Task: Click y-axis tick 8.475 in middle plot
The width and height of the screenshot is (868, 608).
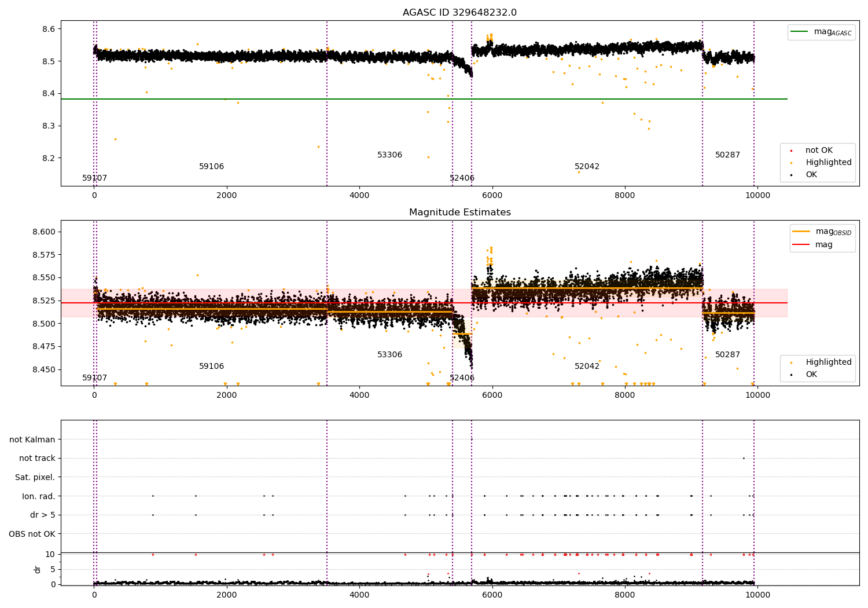Action: coord(44,347)
